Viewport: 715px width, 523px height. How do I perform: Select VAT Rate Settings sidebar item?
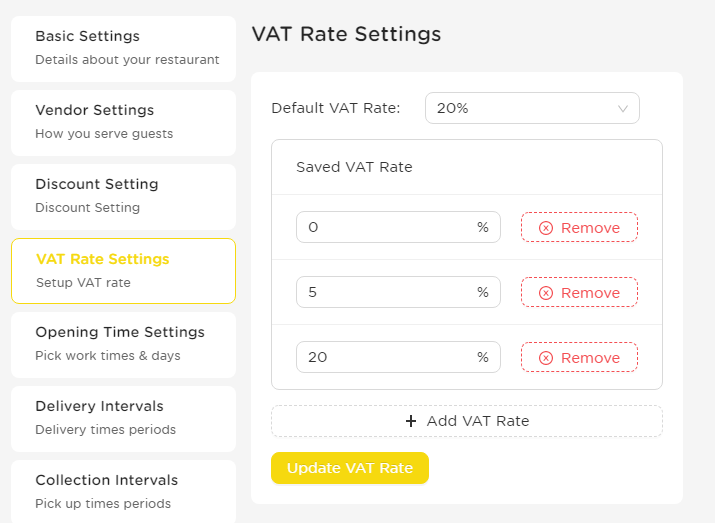coord(123,271)
